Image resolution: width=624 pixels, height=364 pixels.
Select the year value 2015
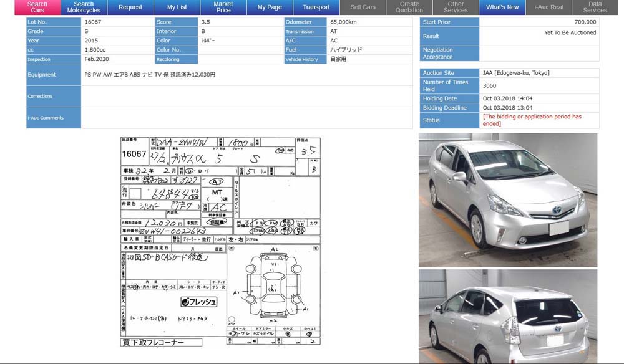[x=91, y=41]
